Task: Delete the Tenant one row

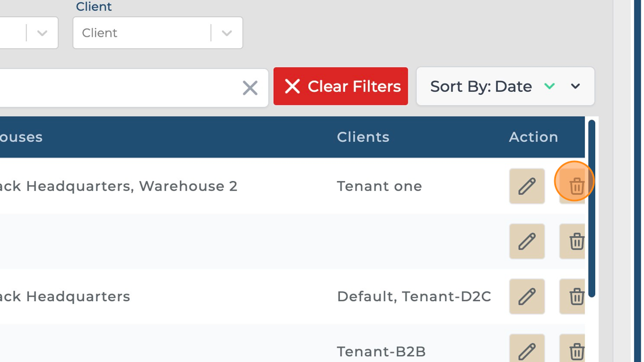Action: click(x=575, y=186)
